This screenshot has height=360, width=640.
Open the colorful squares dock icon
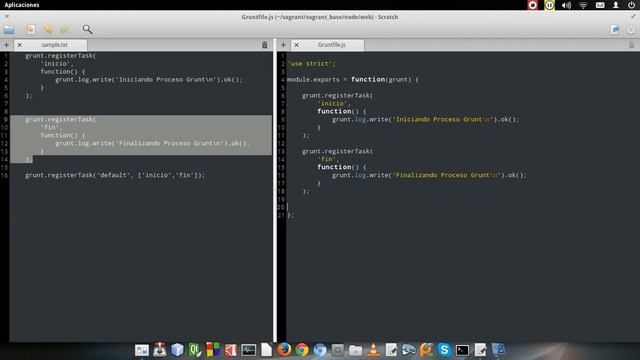pos(213,350)
